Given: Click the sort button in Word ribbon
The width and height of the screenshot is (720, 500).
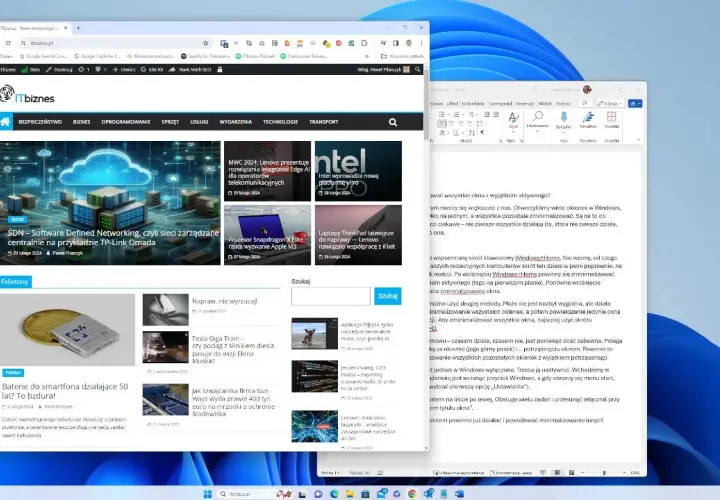Looking at the screenshot, I should click(472, 133).
